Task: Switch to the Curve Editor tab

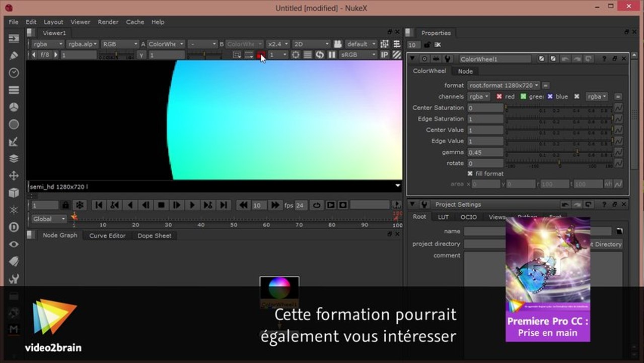Action: [107, 235]
